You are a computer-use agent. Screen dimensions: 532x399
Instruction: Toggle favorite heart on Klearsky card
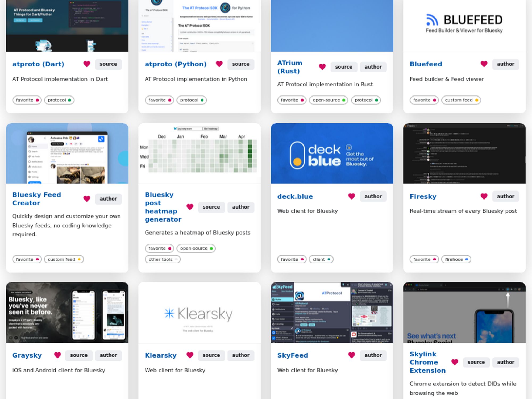(x=190, y=355)
